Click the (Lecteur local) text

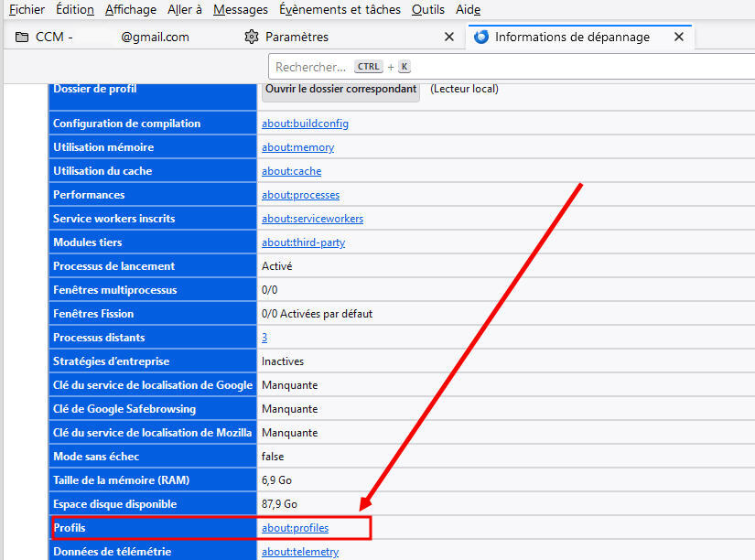464,89
